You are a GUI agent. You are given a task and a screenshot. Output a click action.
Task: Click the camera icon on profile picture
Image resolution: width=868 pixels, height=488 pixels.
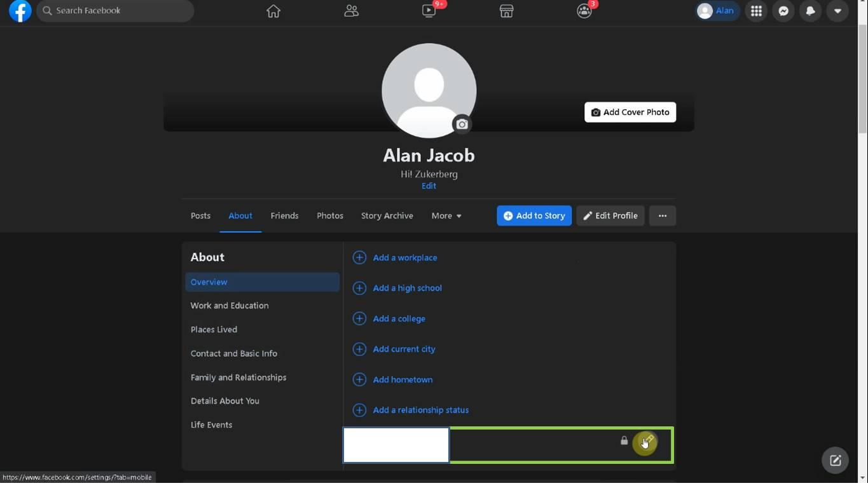tap(462, 125)
